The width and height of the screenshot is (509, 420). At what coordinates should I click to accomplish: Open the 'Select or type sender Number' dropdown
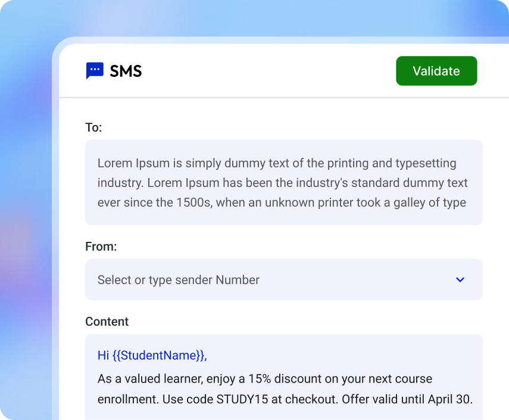coord(284,279)
